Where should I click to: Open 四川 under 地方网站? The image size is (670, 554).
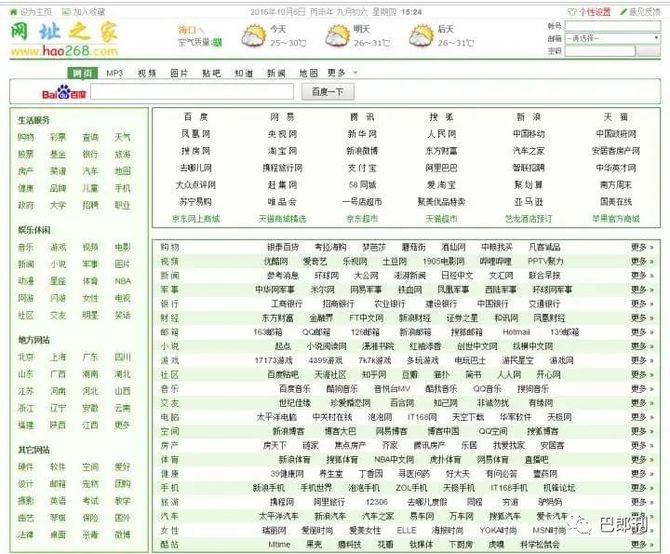pyautogui.click(x=122, y=357)
